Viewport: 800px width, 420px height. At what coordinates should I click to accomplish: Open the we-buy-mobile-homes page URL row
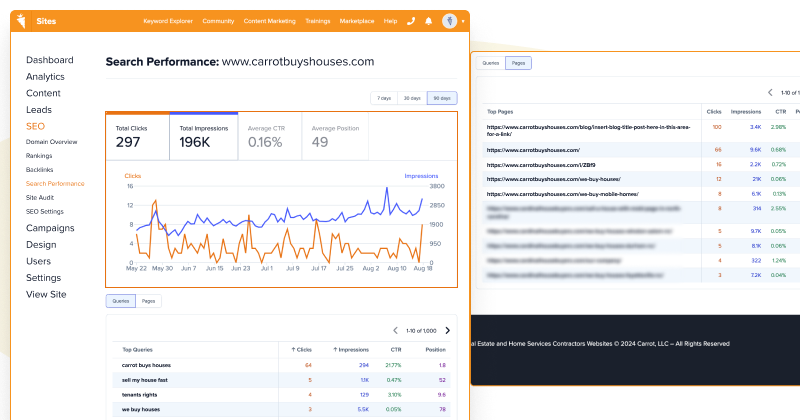click(x=562, y=194)
